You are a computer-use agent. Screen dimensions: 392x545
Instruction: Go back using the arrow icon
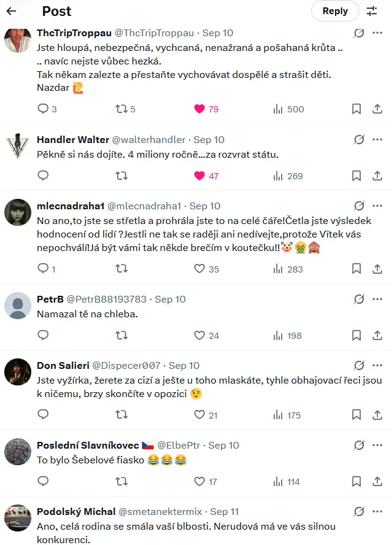coord(11,11)
